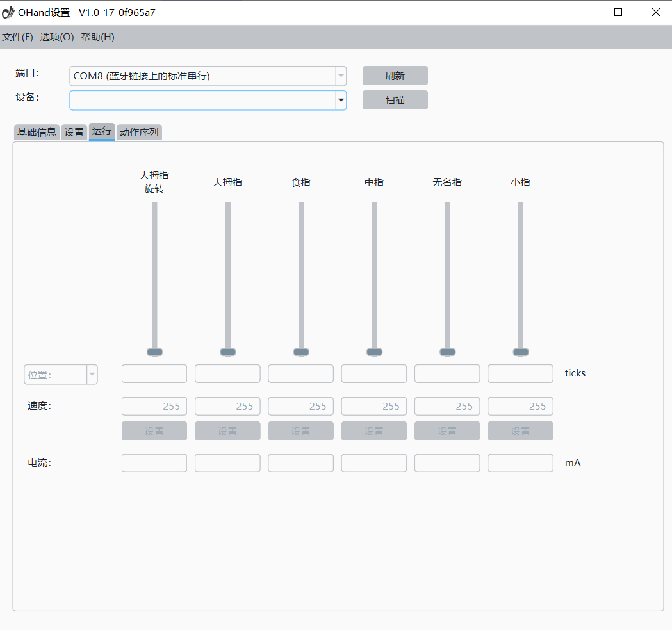Minimize the OHand设置 window
Viewport: 672px width, 630px height.
coord(581,12)
